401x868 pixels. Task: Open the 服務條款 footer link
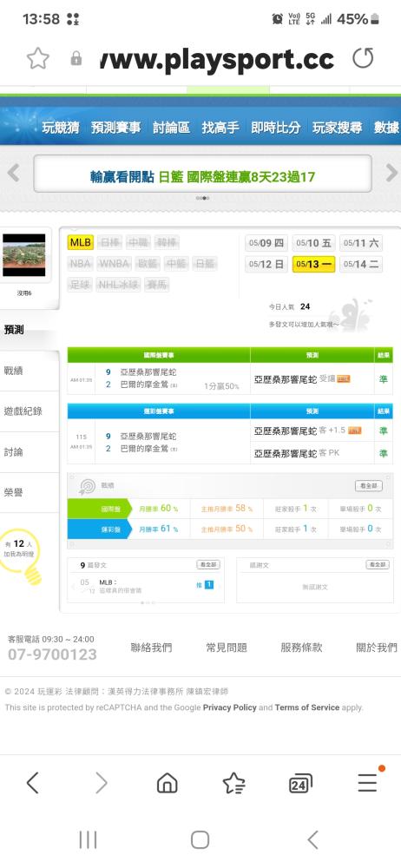301,648
